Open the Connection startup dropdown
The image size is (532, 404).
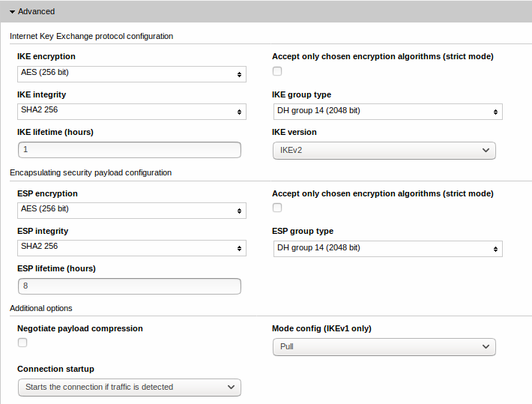[130, 388]
